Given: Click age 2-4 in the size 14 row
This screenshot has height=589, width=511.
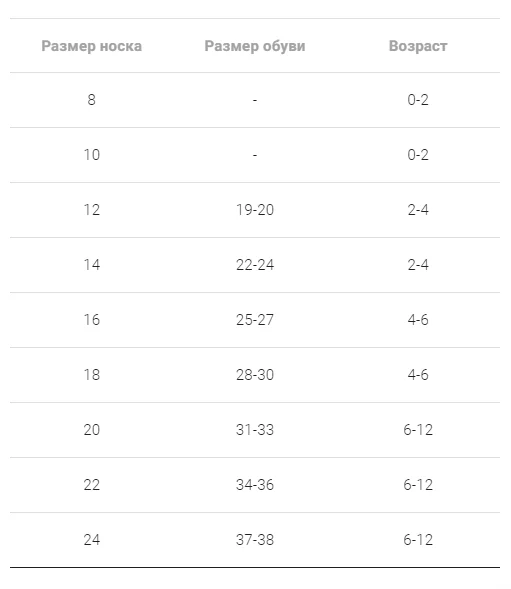Looking at the screenshot, I should pyautogui.click(x=418, y=265).
